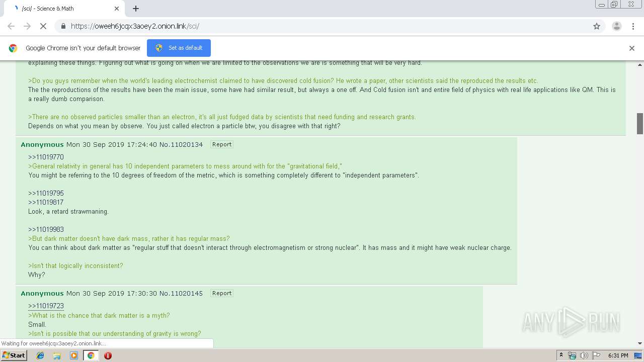Click the 'Look, a retard strawmaning.' line
The image size is (644, 362).
tap(68, 212)
